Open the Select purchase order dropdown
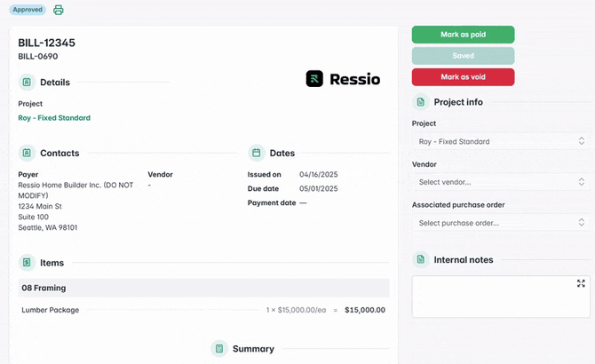Screen dimensions: 595x364 (x=502, y=223)
